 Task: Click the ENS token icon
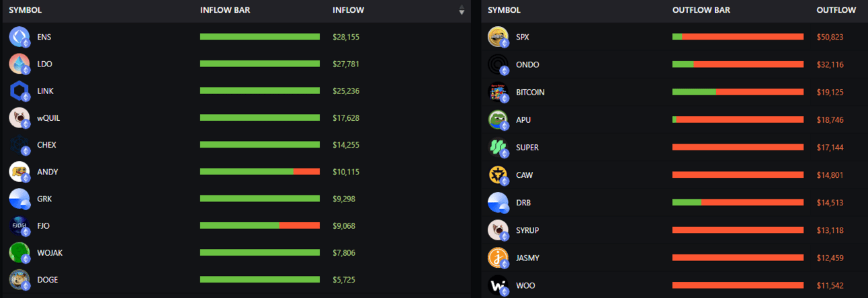[19, 37]
